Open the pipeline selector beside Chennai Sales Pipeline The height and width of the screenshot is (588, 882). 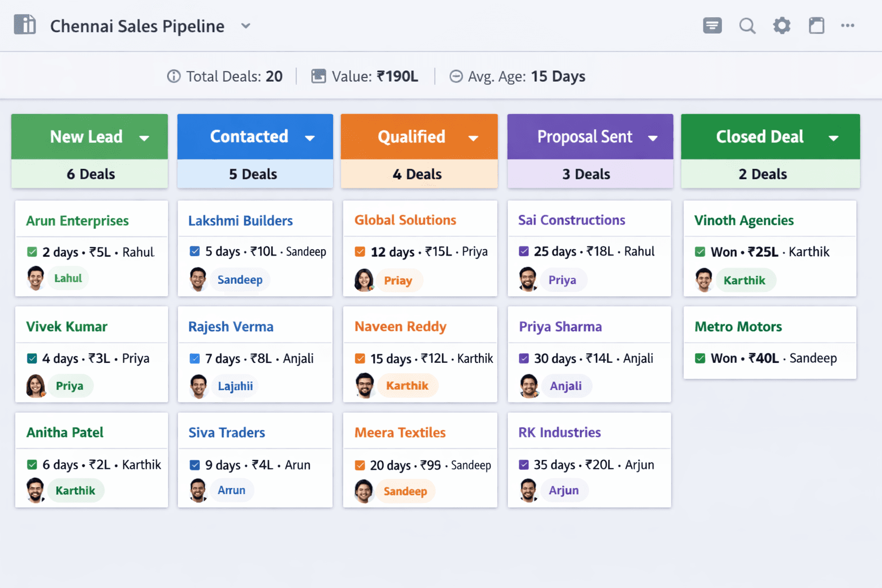pyautogui.click(x=246, y=26)
